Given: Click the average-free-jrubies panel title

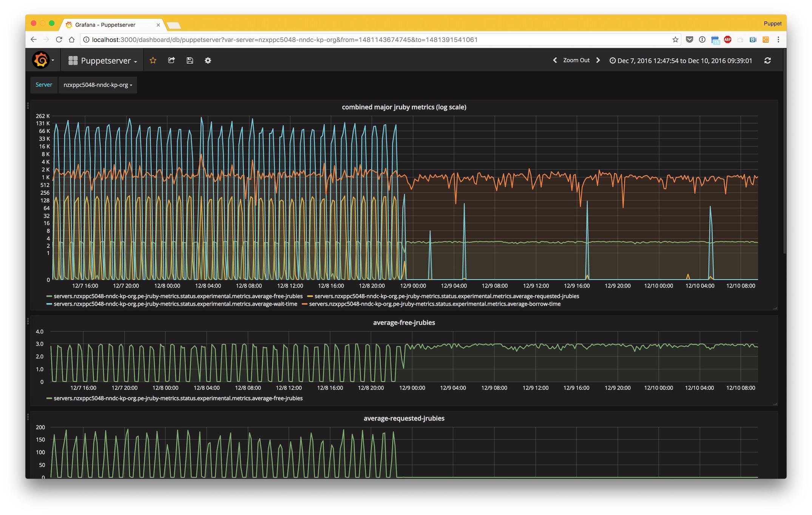Looking at the screenshot, I should [x=404, y=323].
